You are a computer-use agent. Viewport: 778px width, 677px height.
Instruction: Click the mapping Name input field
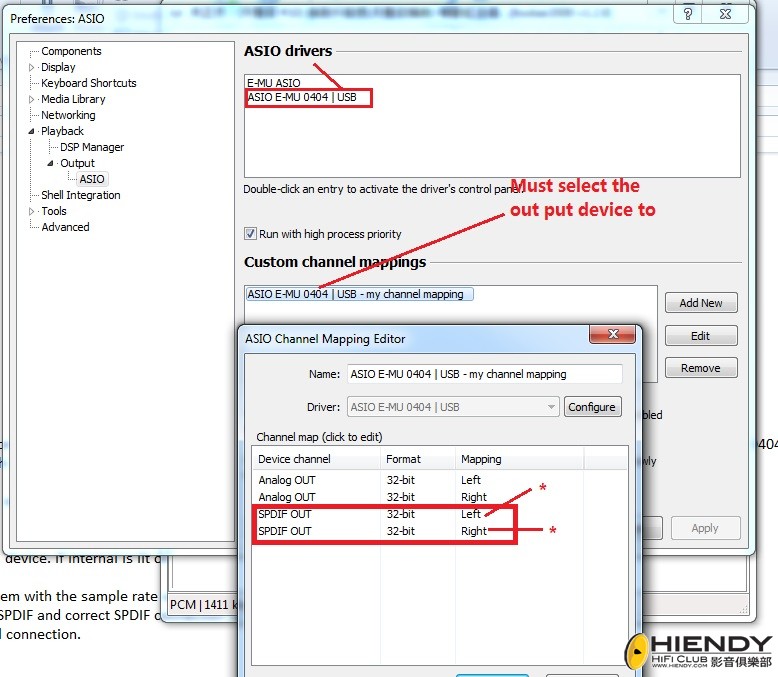point(484,374)
